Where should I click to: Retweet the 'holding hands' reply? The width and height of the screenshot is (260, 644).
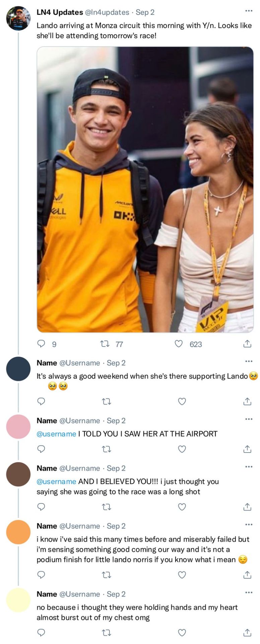(x=107, y=632)
